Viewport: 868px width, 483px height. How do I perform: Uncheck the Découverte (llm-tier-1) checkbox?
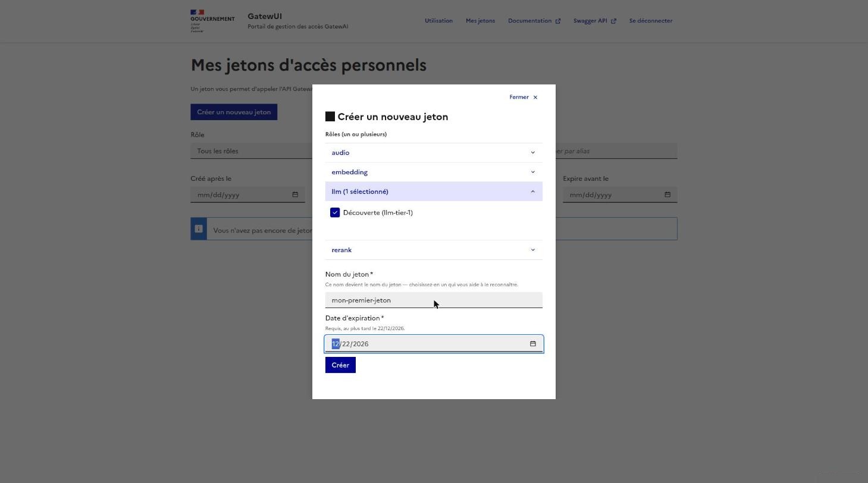(335, 212)
